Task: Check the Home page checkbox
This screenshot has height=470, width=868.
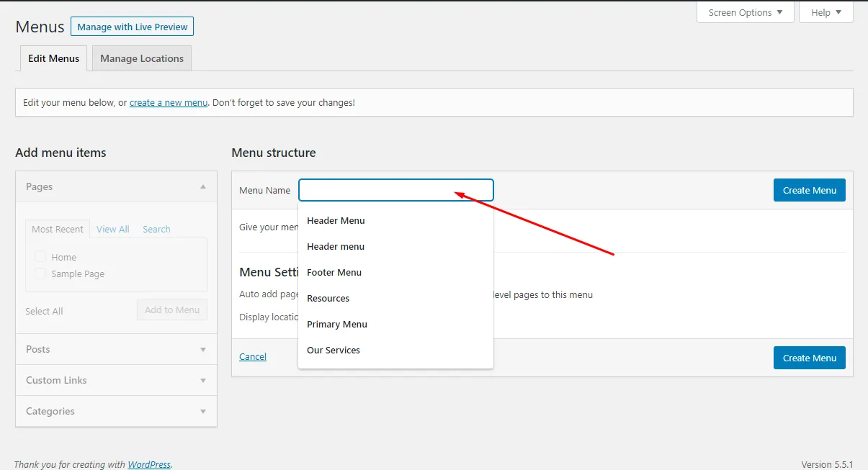Action: [x=40, y=257]
